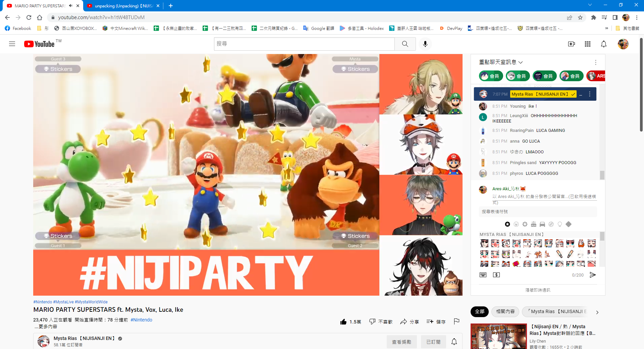Screen dimensions: 644x349
Task: Expand the 重點聊天室訊息 chat mode dropdown
Action: 501,62
